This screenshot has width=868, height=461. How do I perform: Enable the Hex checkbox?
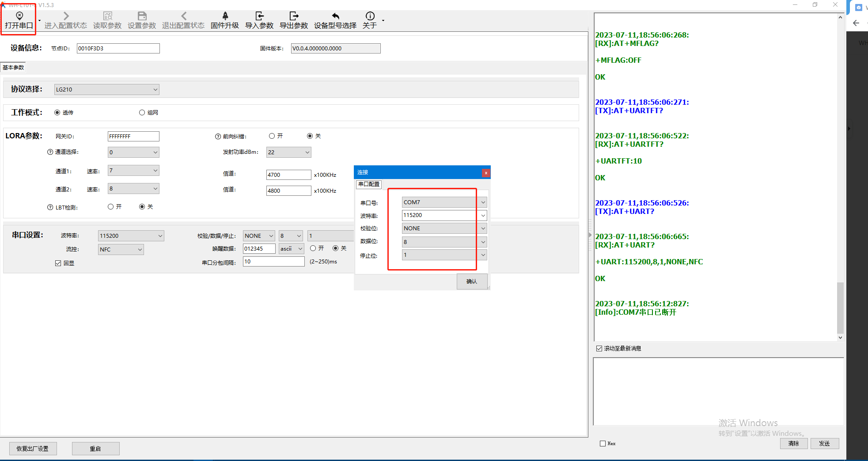coord(603,444)
